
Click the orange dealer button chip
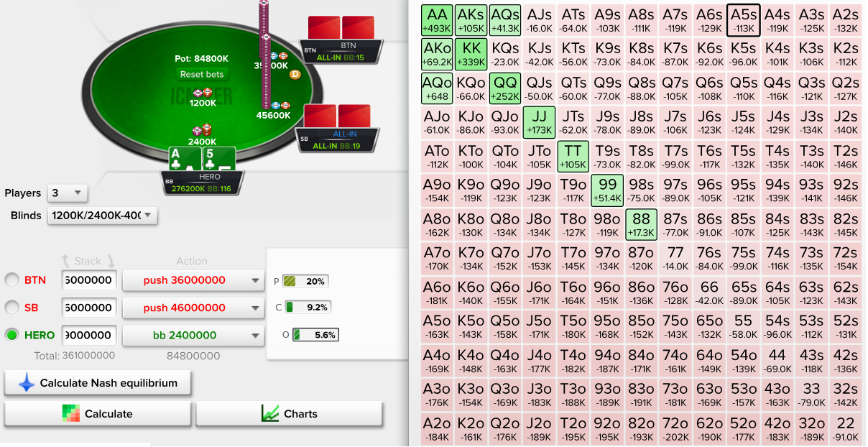[295, 74]
